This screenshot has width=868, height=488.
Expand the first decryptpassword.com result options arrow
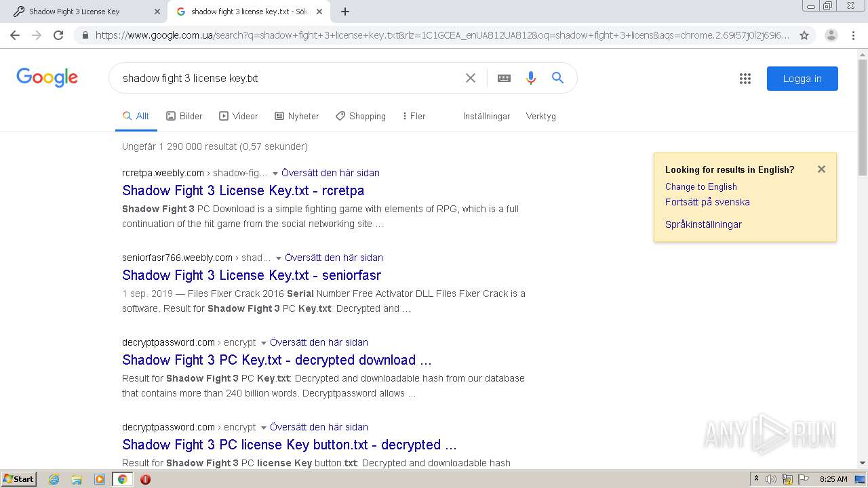[x=264, y=343]
